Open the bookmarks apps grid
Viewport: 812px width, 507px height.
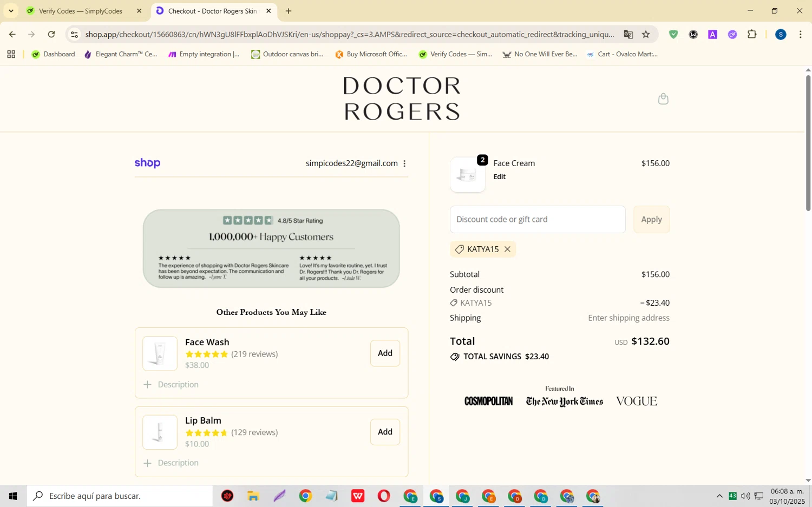pyautogui.click(x=11, y=54)
